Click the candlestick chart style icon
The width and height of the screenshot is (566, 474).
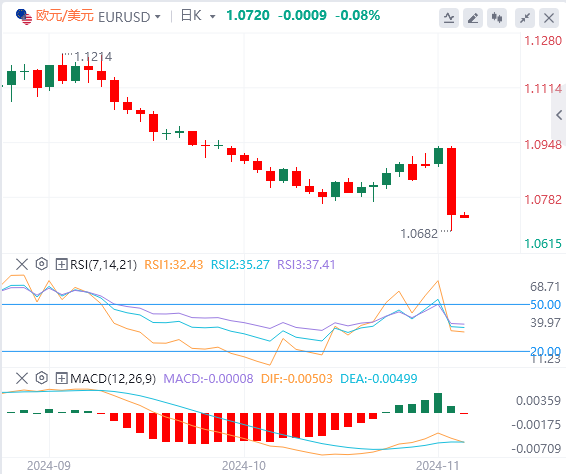pos(497,18)
